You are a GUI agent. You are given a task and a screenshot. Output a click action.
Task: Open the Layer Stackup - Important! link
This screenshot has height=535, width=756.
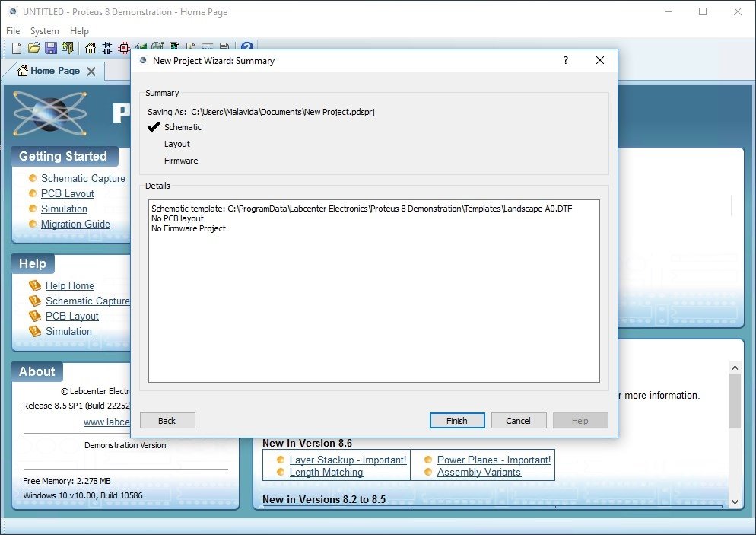click(348, 460)
